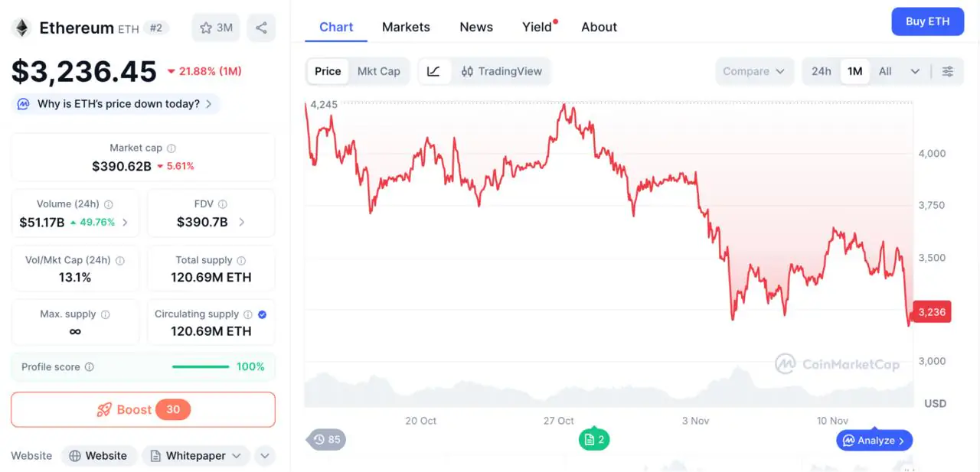
Task: Click the history clock badge showing 85
Action: pyautogui.click(x=326, y=440)
